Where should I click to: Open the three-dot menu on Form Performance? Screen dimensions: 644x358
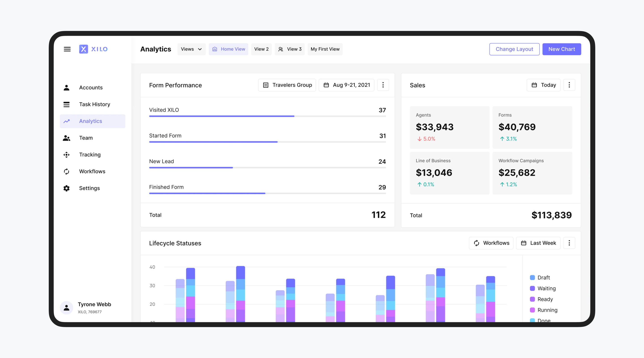tap(383, 85)
